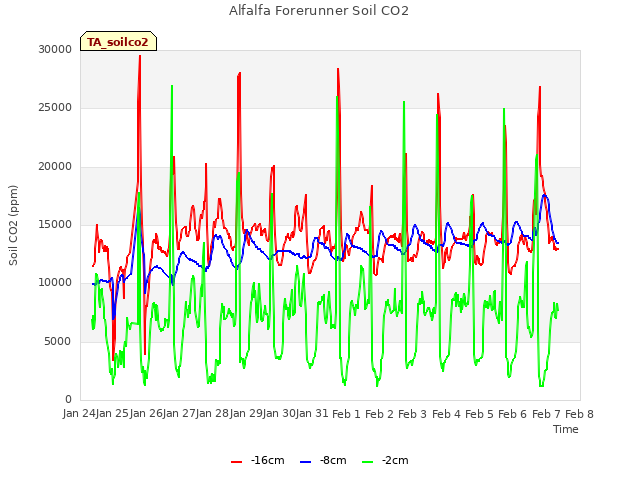640x480 pixels.
Task: Click the 15000 y-axis tick label
Action: (x=55, y=224)
